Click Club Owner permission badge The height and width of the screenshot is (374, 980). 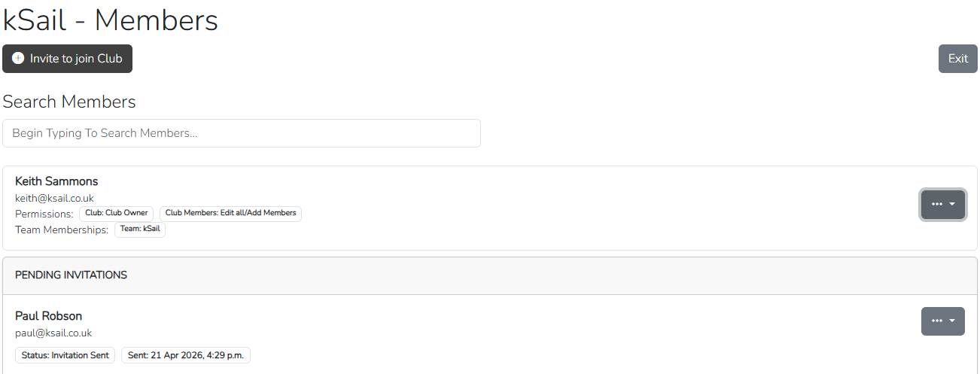(117, 213)
